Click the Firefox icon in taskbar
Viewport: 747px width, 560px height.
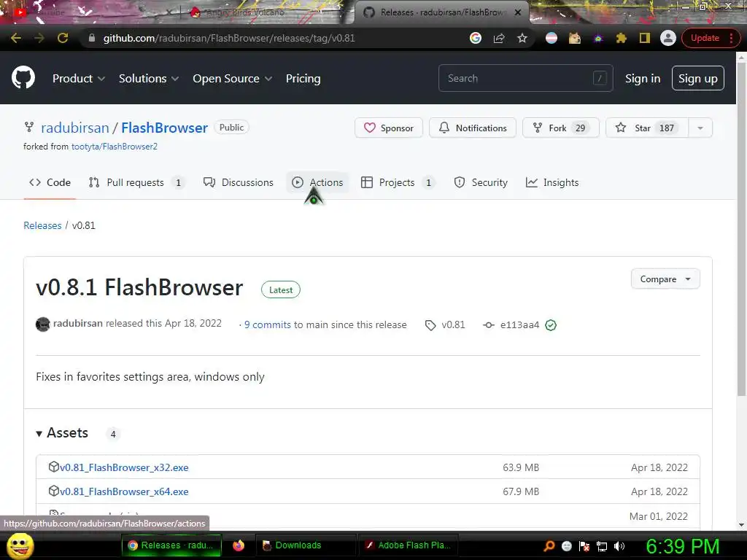(239, 545)
